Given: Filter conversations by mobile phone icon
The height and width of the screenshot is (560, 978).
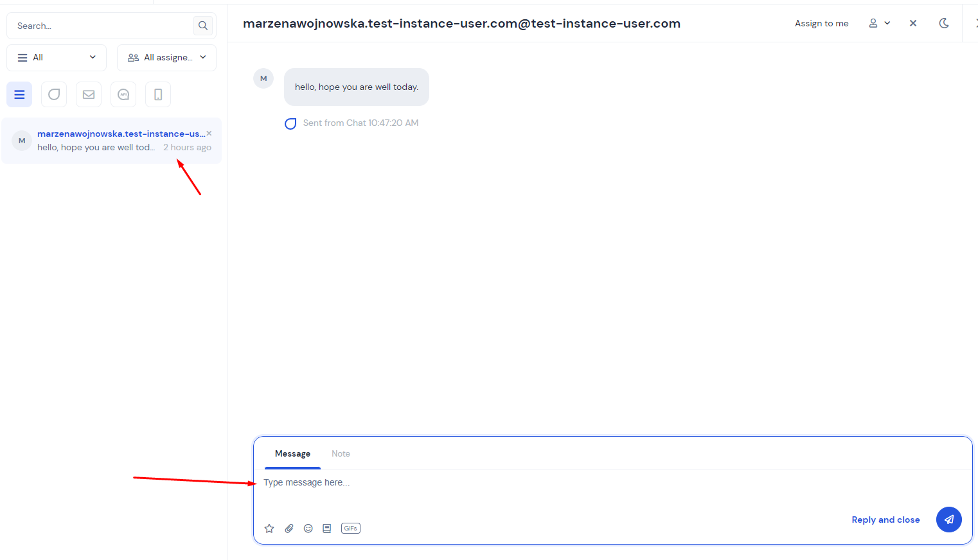Looking at the screenshot, I should [158, 94].
